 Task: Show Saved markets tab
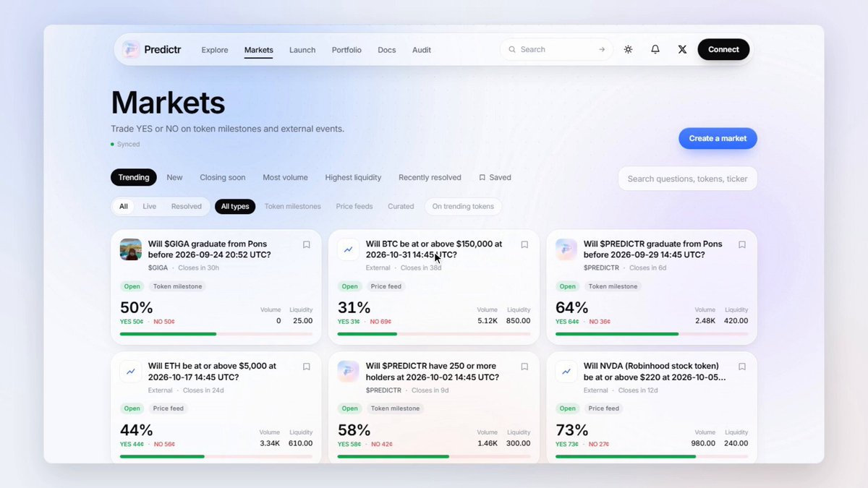(x=495, y=177)
